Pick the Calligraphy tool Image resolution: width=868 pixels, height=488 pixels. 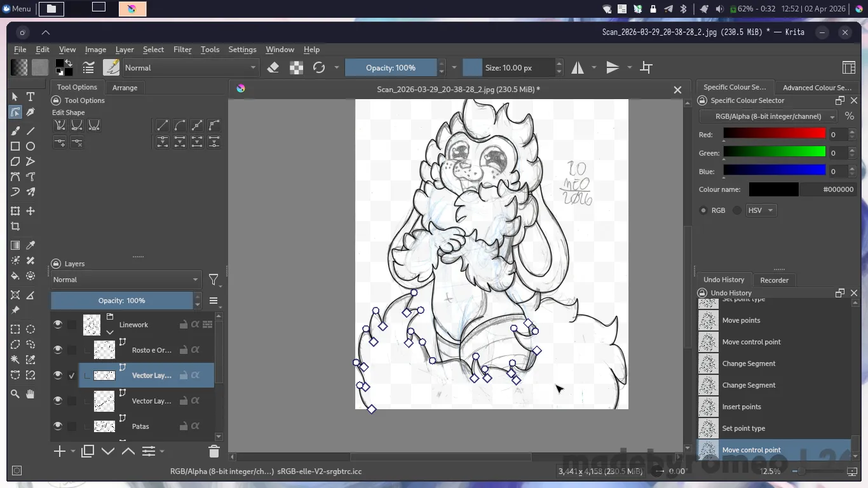pyautogui.click(x=31, y=112)
